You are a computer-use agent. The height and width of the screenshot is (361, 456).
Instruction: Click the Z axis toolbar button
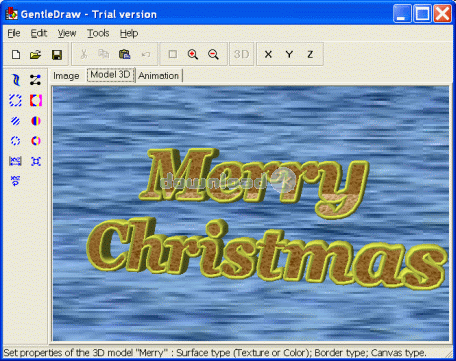[x=310, y=54]
